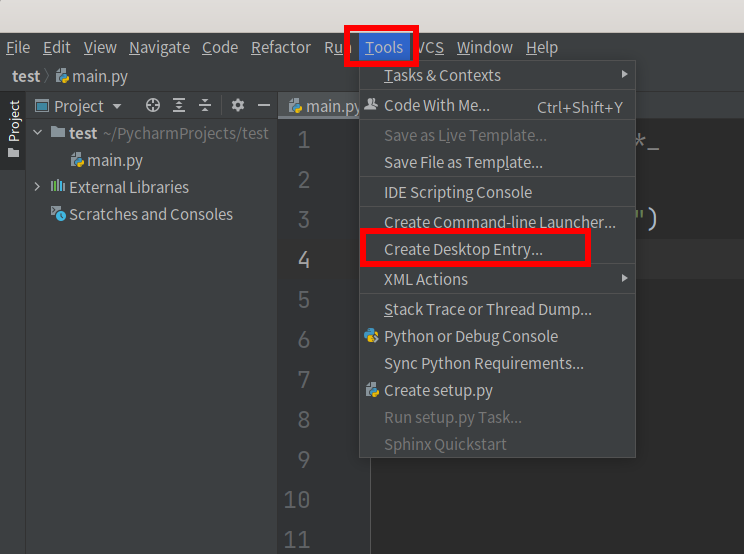Viewport: 744px width, 554px height.
Task: Choose Sync Python Requirements
Action: 497,363
